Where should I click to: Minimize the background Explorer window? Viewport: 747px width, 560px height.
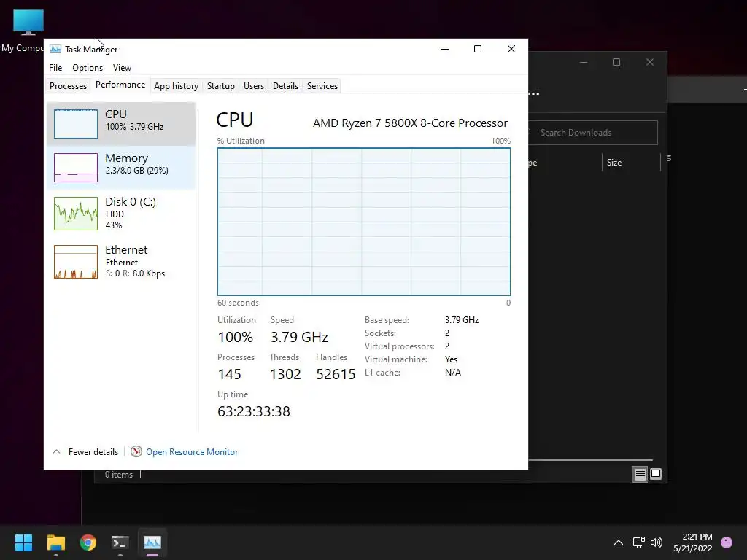pos(584,63)
